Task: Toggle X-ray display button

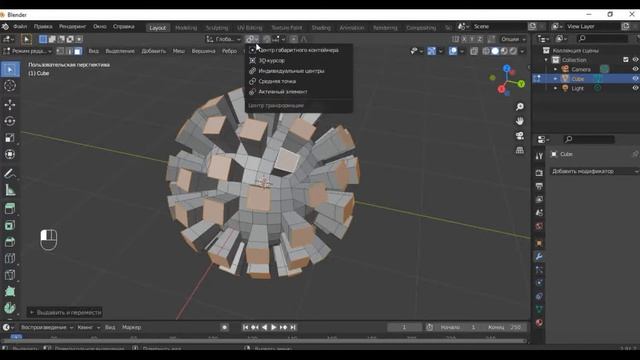Action: [x=474, y=51]
